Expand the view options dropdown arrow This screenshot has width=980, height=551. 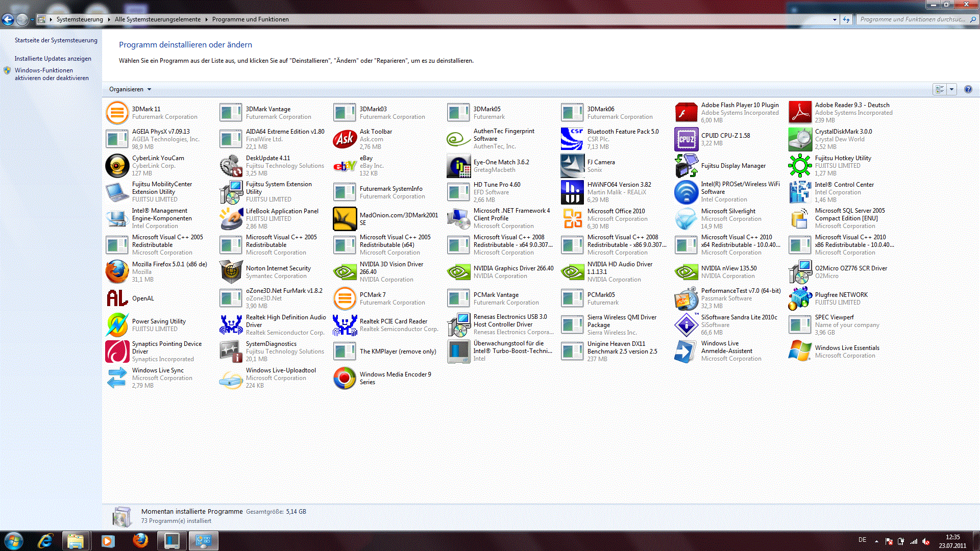pyautogui.click(x=951, y=89)
